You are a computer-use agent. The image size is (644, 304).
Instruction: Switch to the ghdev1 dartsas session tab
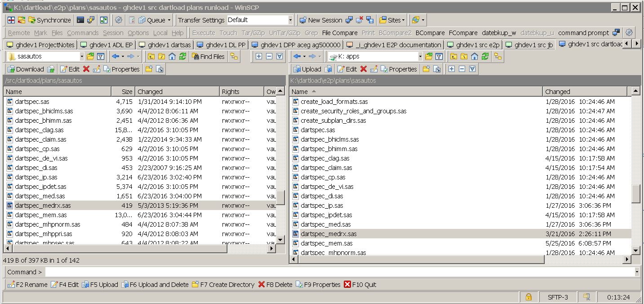tap(164, 45)
